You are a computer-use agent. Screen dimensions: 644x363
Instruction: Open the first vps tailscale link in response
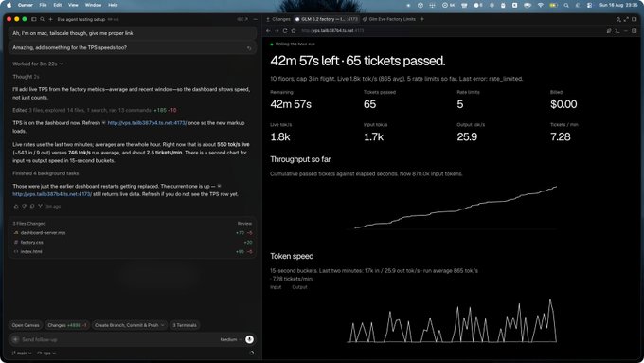pyautogui.click(x=147, y=123)
